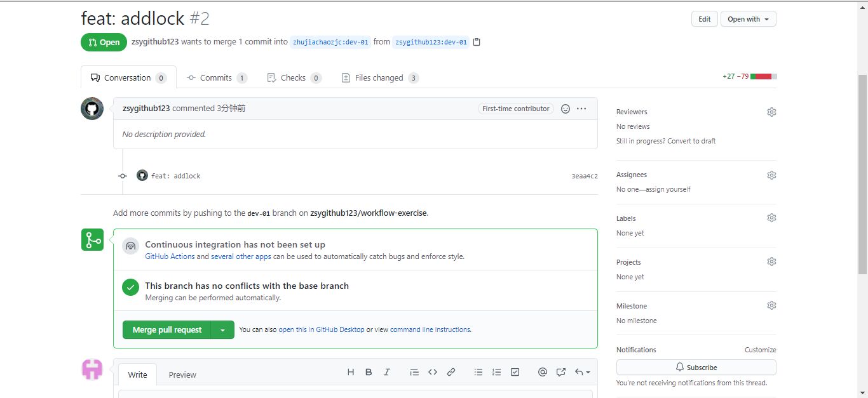Click the green Open status badge
Screen dimensions: 868x398
click(104, 43)
